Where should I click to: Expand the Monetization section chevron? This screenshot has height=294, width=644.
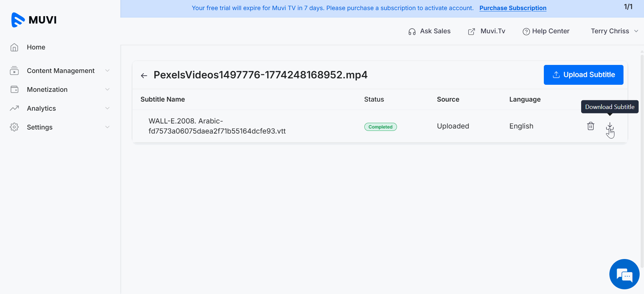pos(108,89)
